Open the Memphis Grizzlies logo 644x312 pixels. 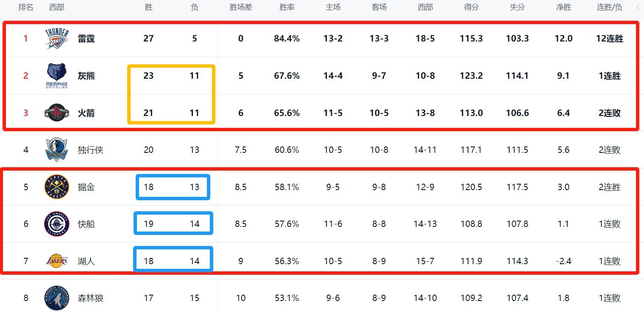point(56,76)
